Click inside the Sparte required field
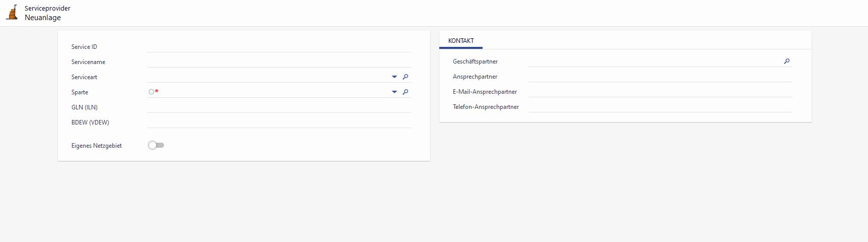868x242 pixels. (x=272, y=92)
